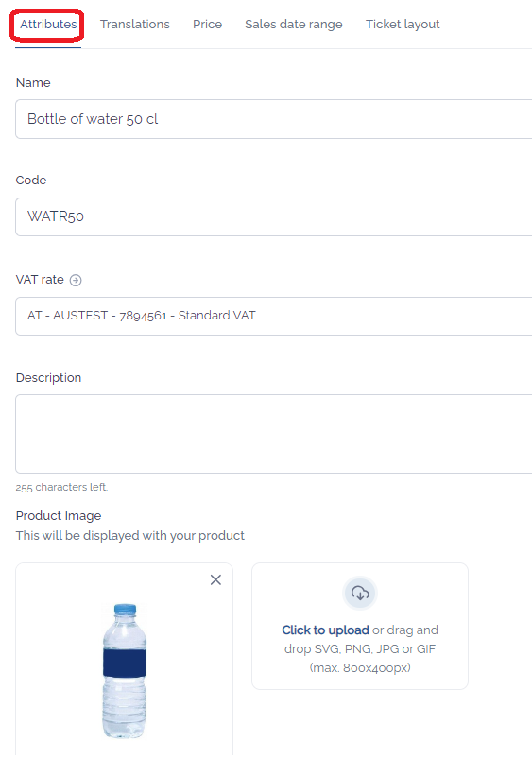This screenshot has height=759, width=532.
Task: Edit the Code field containing WATR50
Action: (x=274, y=216)
